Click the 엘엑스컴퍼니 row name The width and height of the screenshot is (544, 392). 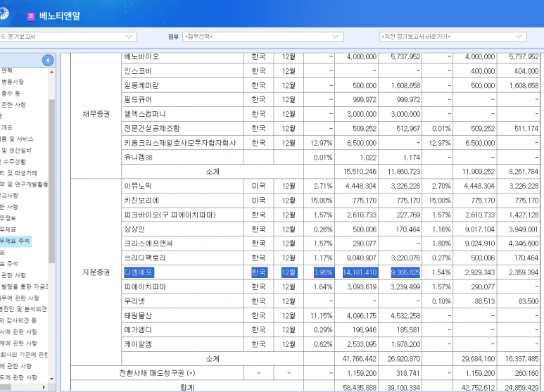pos(145,114)
